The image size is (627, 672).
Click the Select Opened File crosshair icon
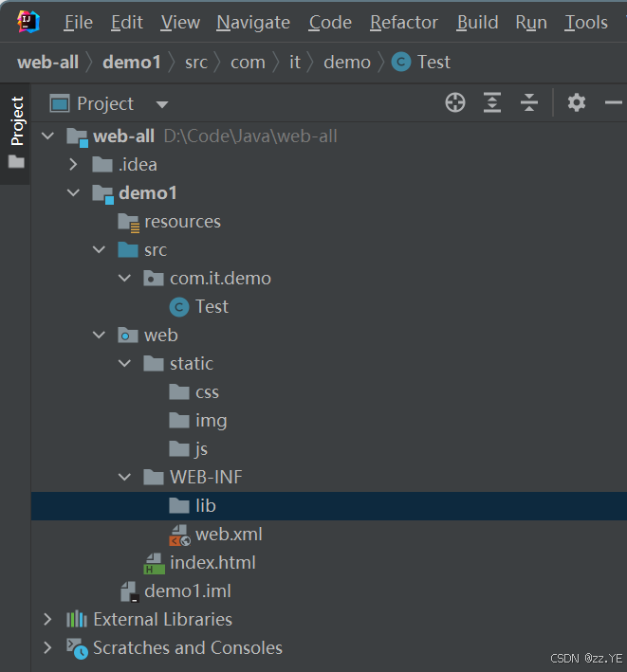(455, 103)
